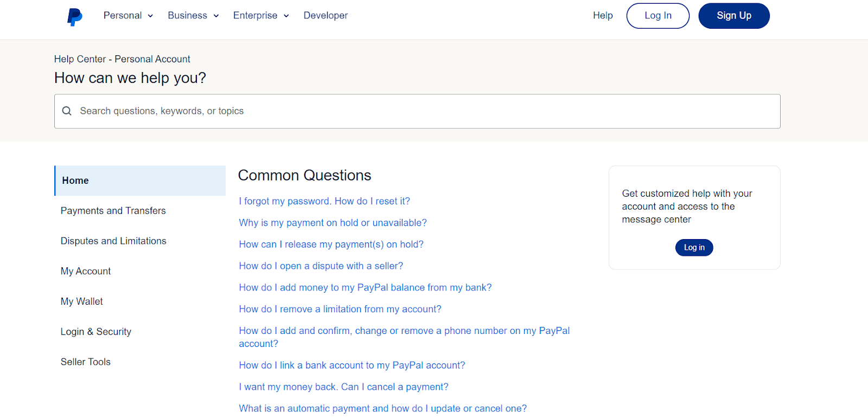
Task: Go to Disputes and Limitations section
Action: point(113,241)
